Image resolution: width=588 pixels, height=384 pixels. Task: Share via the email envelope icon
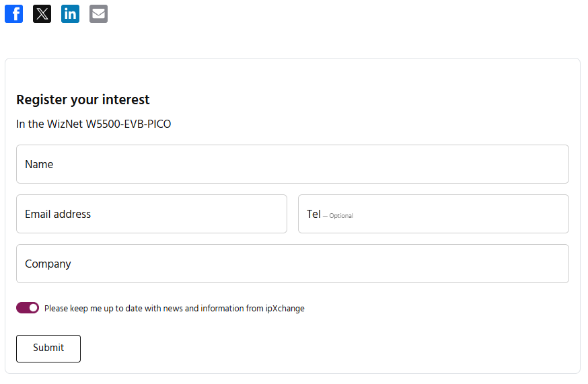[98, 13]
